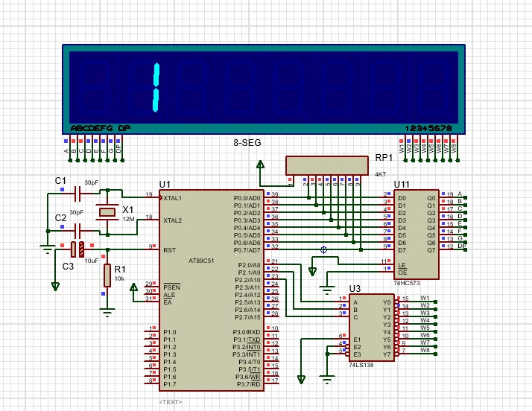
Task: Select the <TEXT> placeholder below U1
Action: click(172, 402)
